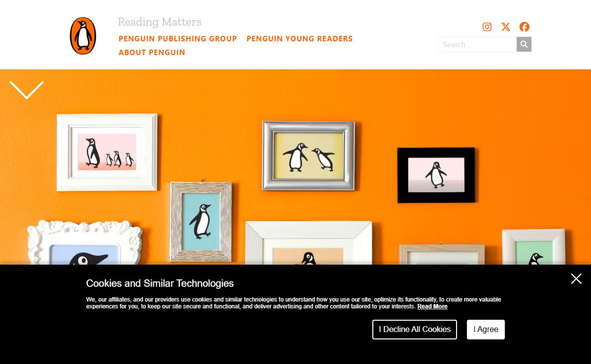The width and height of the screenshot is (591, 364).
Task: Open Penguin's Facebook page
Action: 525,27
